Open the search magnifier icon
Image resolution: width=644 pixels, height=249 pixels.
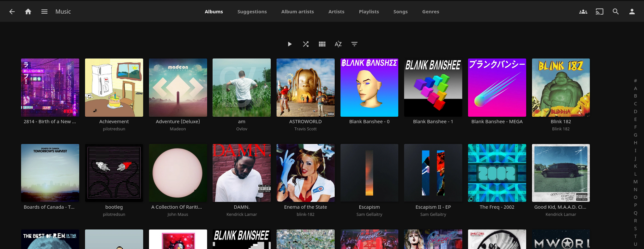pos(616,12)
